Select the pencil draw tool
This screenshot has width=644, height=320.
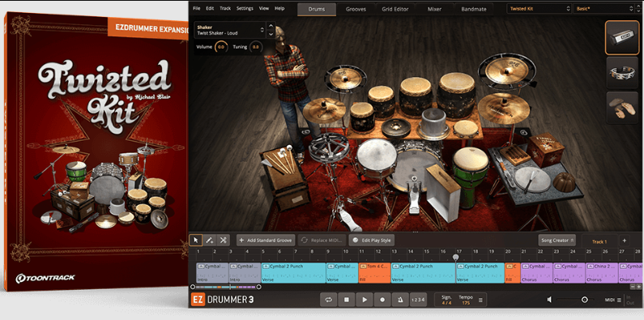pyautogui.click(x=210, y=240)
